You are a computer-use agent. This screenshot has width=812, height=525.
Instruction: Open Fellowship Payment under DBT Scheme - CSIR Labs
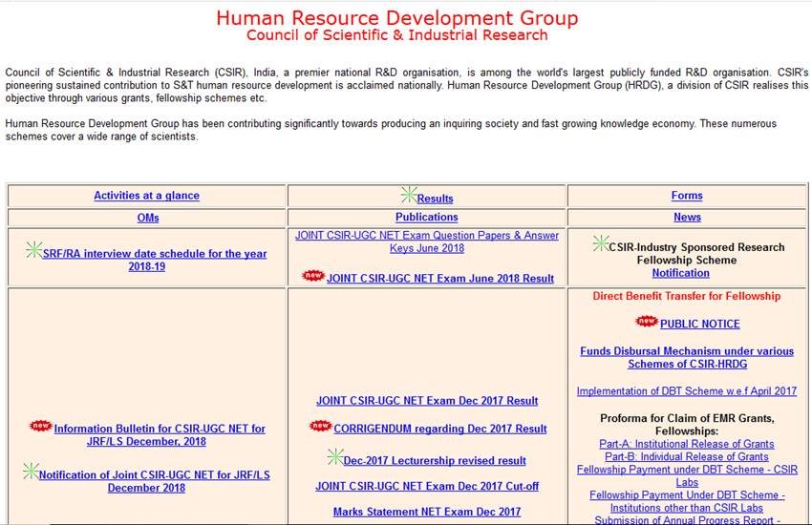point(687,476)
